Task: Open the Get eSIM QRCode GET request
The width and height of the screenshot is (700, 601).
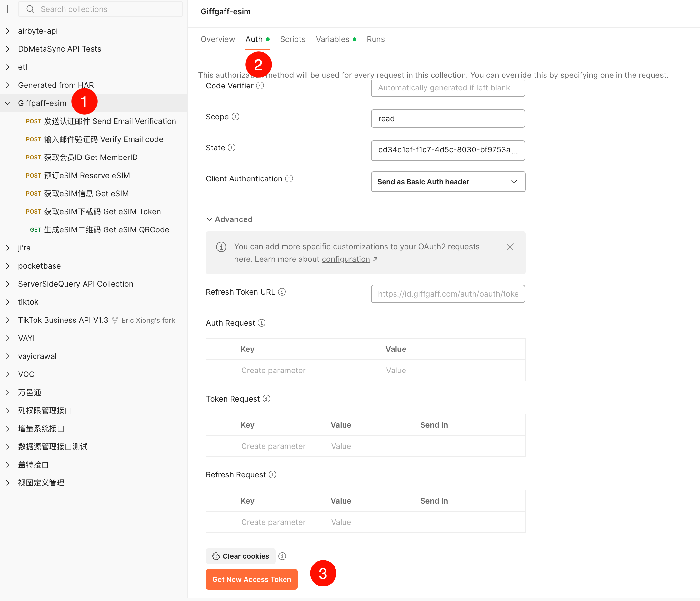Action: point(106,230)
